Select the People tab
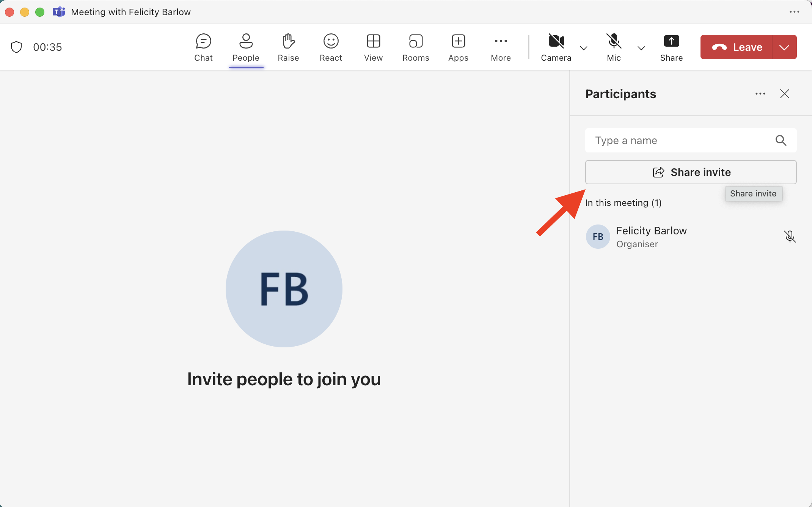The width and height of the screenshot is (812, 507). pos(246,47)
